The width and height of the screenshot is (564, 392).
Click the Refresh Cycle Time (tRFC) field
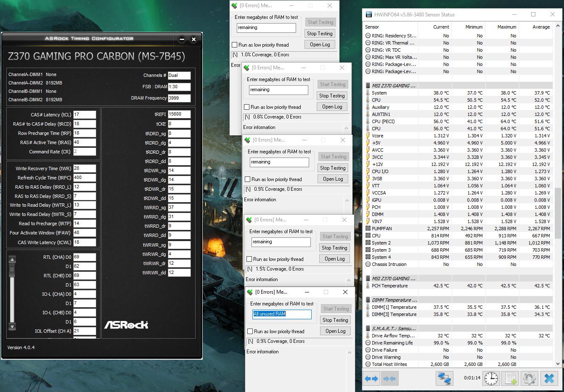[85, 178]
